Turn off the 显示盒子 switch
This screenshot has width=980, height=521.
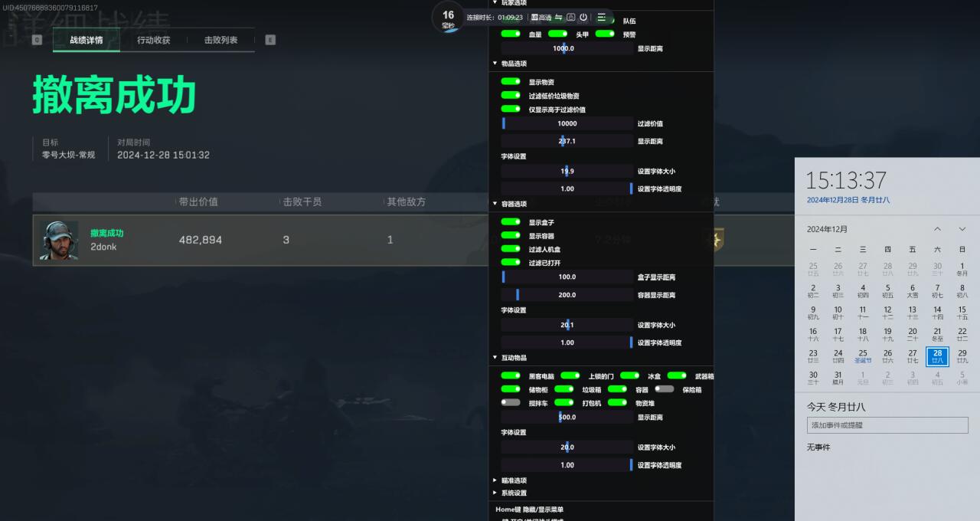(511, 222)
